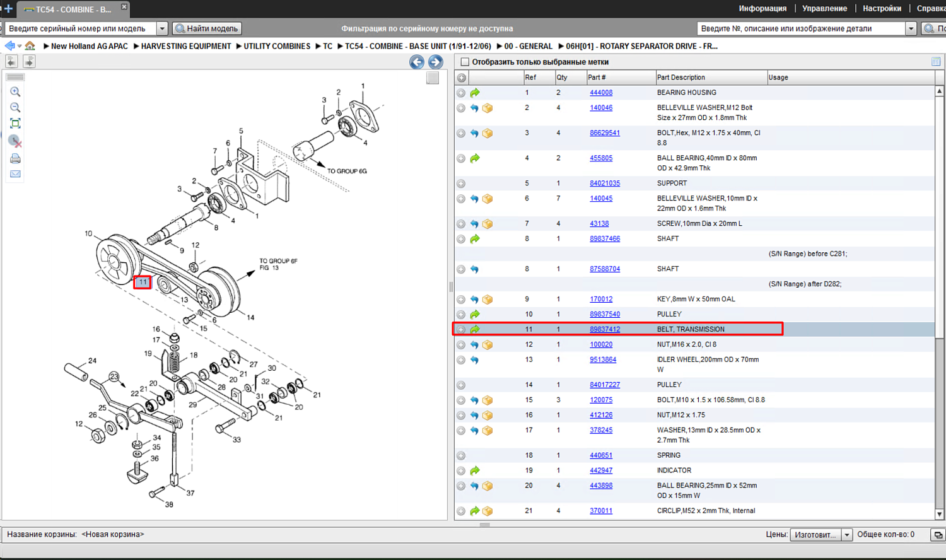Image resolution: width=946 pixels, height=560 pixels.
Task: Zoom in on the parts diagram
Action: [15, 92]
